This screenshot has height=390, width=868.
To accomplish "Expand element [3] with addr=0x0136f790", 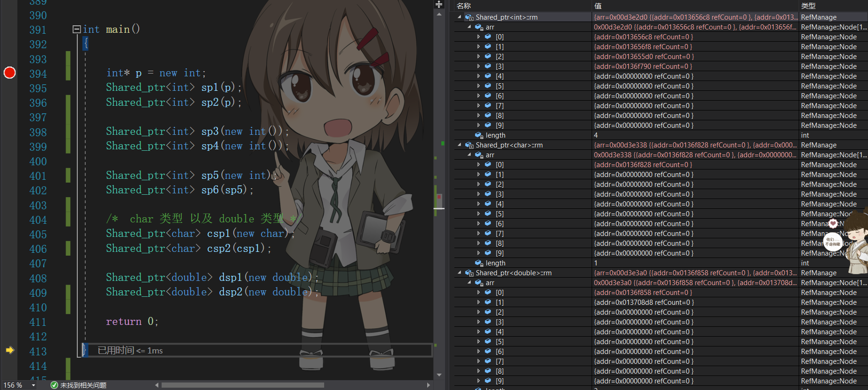I will 478,66.
